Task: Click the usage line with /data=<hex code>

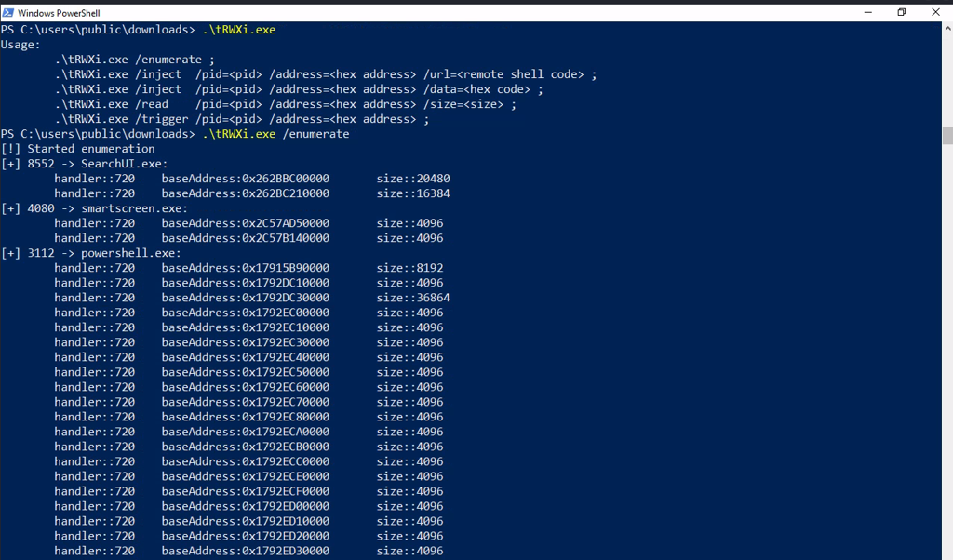Action: [x=299, y=89]
